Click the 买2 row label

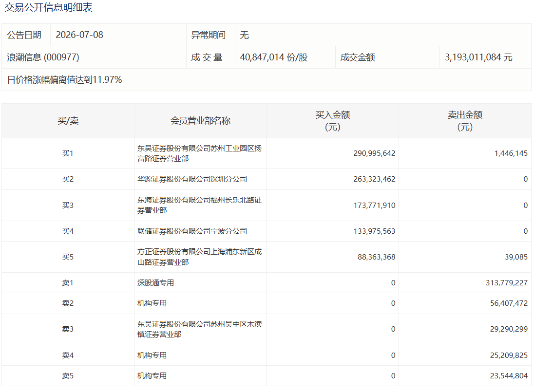click(68, 179)
